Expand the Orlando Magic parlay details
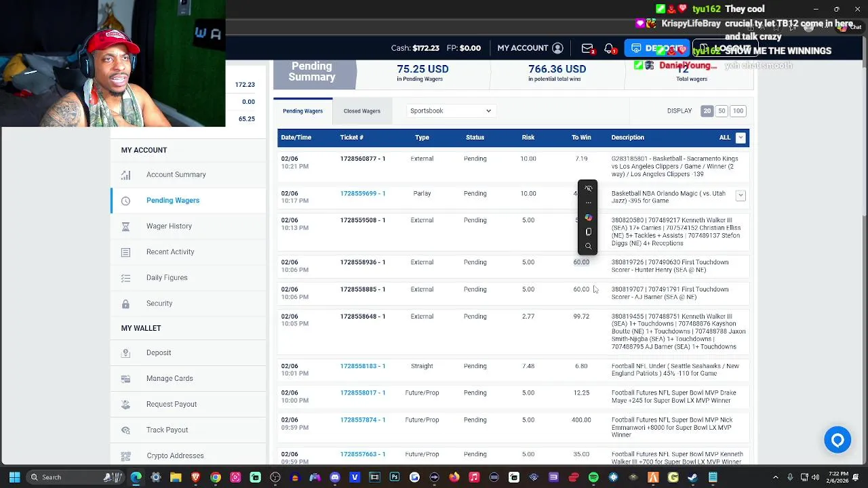The image size is (868, 488). [x=741, y=195]
